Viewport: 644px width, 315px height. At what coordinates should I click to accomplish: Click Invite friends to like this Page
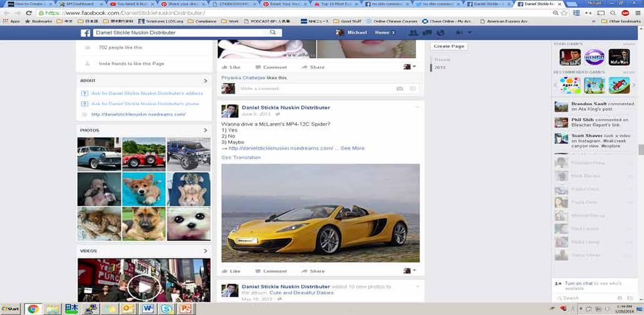click(x=131, y=64)
